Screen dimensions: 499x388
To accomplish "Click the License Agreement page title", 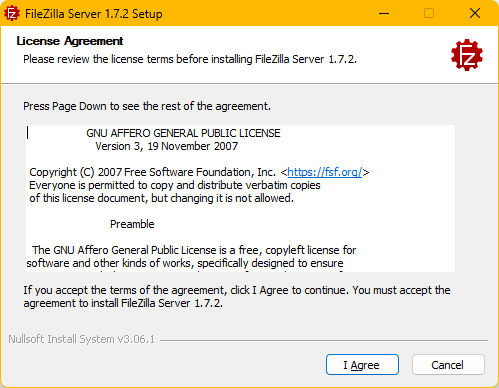I will coord(70,41).
